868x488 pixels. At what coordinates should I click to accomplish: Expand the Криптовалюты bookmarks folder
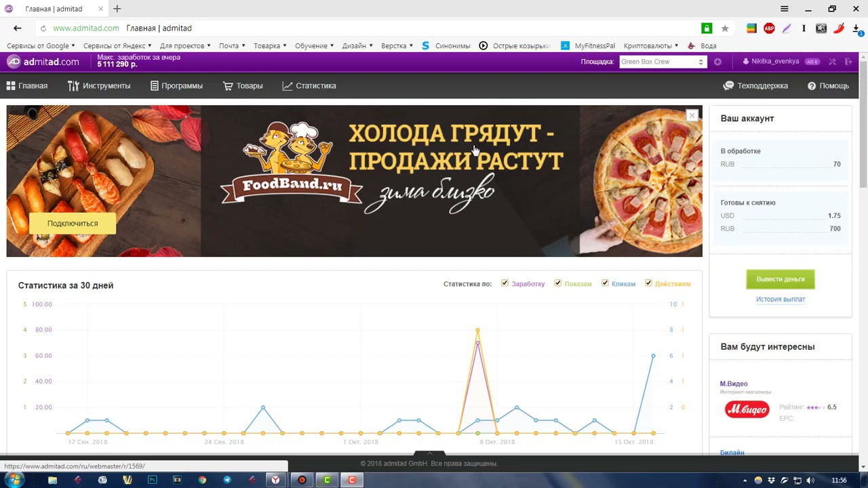[x=651, y=46]
